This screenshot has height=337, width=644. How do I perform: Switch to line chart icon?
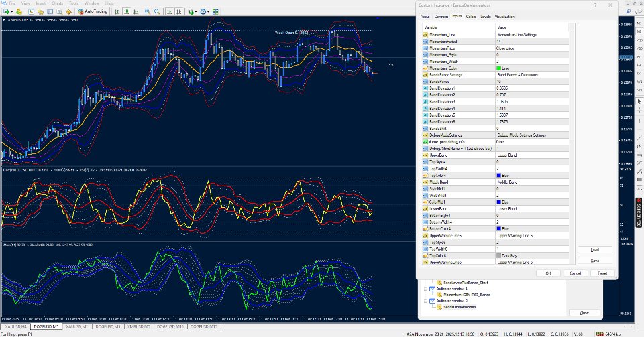pos(136,11)
